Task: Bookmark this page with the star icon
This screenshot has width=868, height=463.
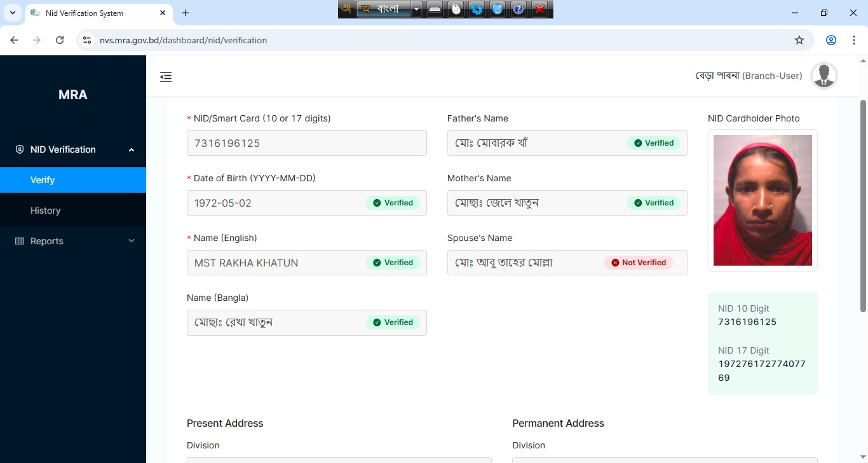Action: pyautogui.click(x=799, y=40)
